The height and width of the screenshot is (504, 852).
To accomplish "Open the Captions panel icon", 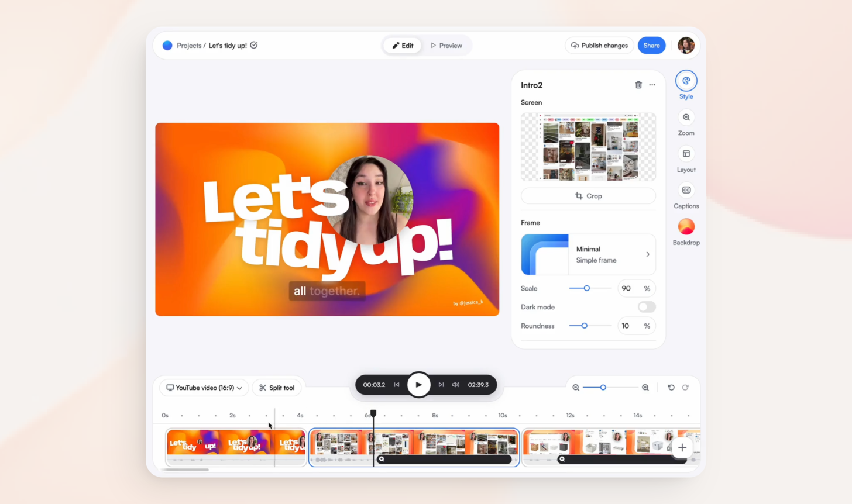I will tap(686, 190).
